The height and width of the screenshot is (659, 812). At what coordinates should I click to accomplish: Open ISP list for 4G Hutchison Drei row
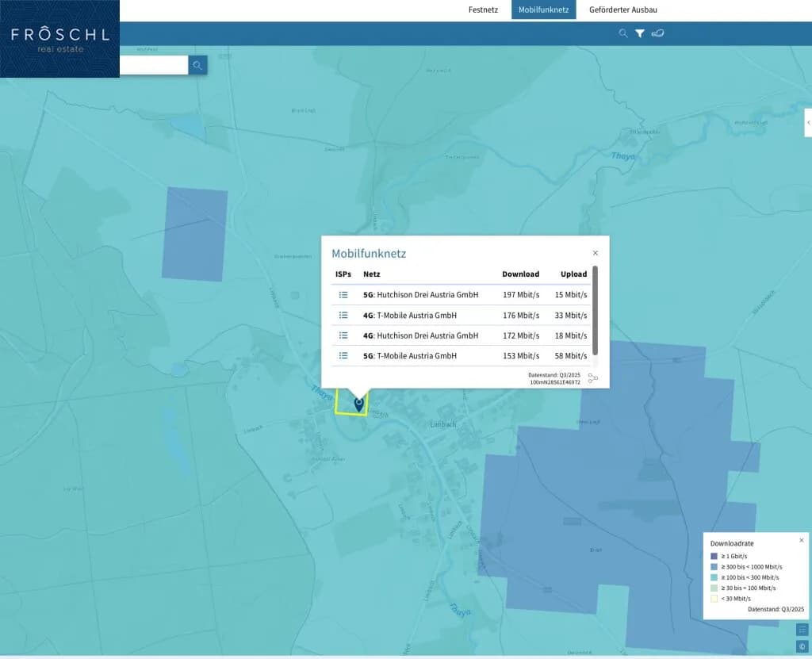pyautogui.click(x=343, y=335)
